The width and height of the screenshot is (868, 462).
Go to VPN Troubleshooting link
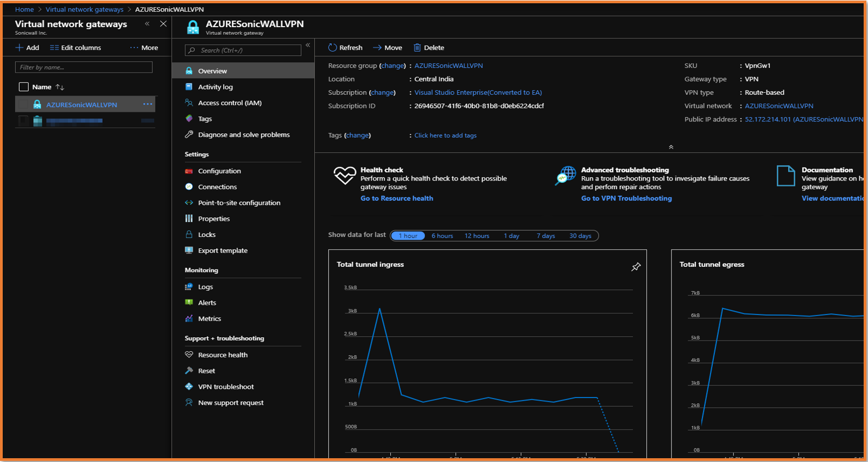tap(626, 198)
